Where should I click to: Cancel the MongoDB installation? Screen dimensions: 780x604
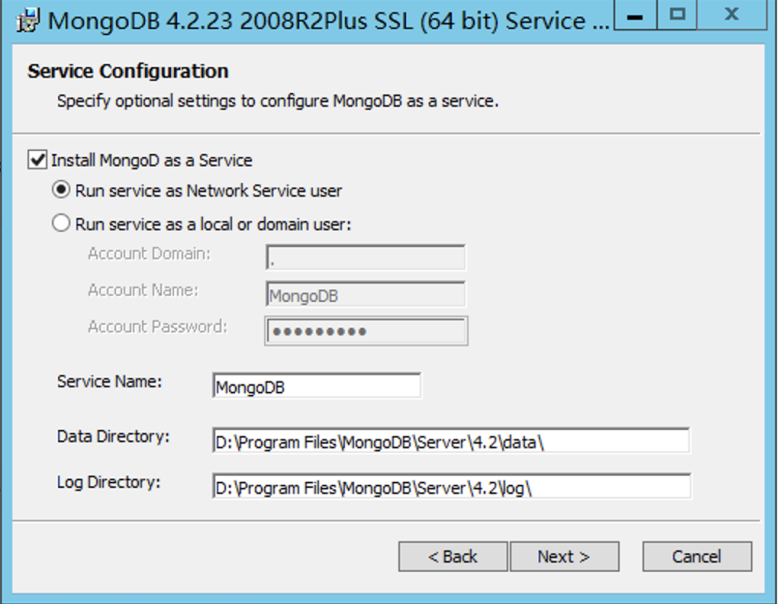(696, 556)
